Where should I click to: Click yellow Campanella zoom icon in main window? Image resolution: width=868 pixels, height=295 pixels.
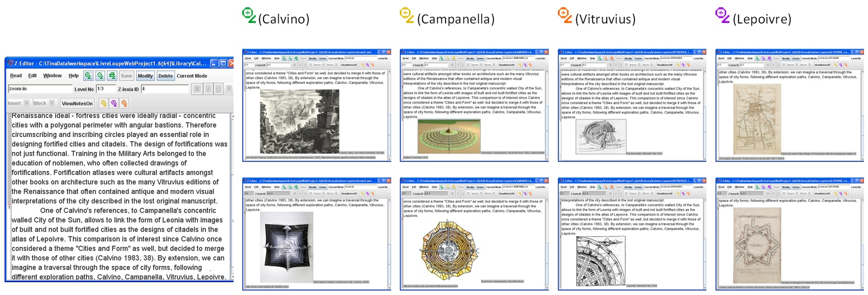[x=103, y=103]
